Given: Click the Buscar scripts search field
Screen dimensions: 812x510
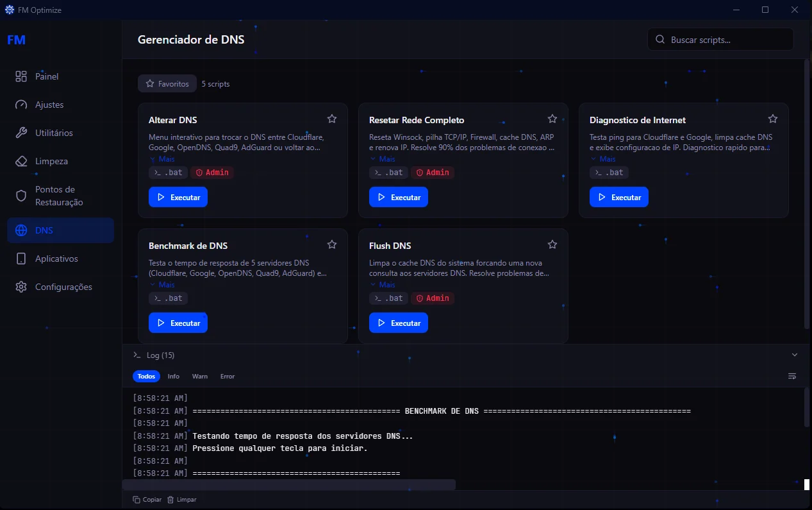Looking at the screenshot, I should (x=720, y=40).
